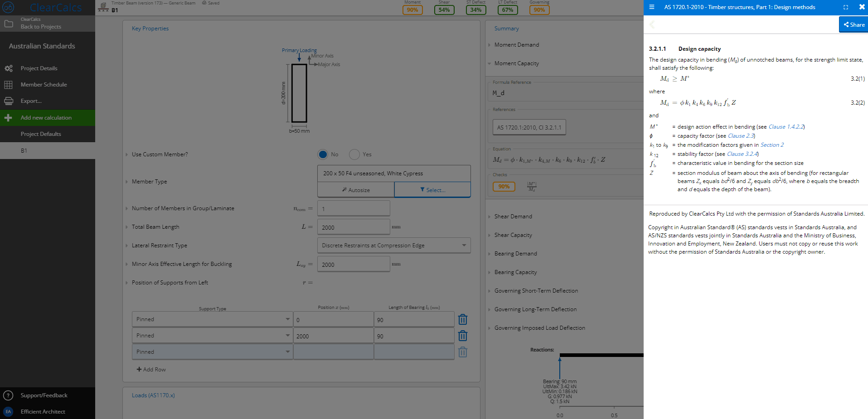
Task: Open the second Pinned support type dropdown
Action: [212, 336]
